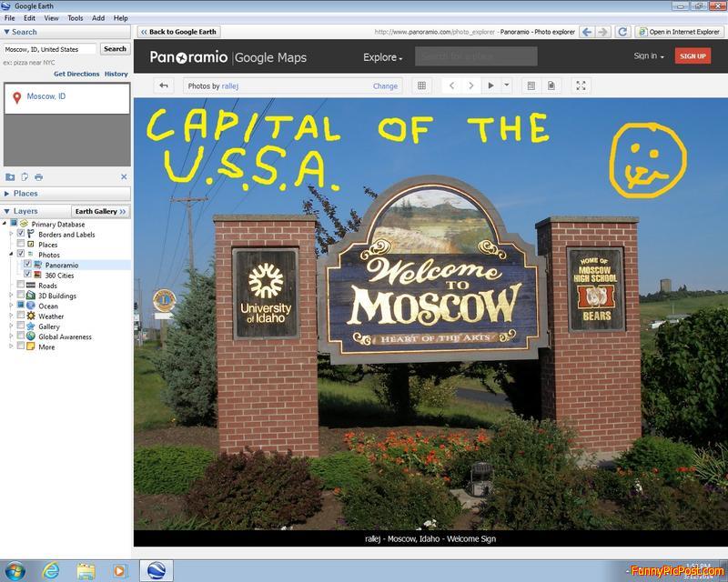The image size is (728, 582).
Task: Collapse the Photos tree node
Action: [11, 255]
